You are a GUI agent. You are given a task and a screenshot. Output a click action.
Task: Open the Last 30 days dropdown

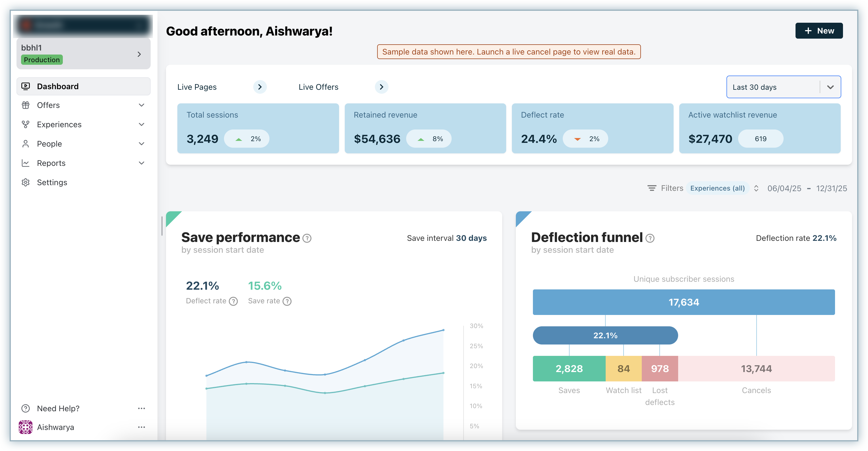pos(783,87)
